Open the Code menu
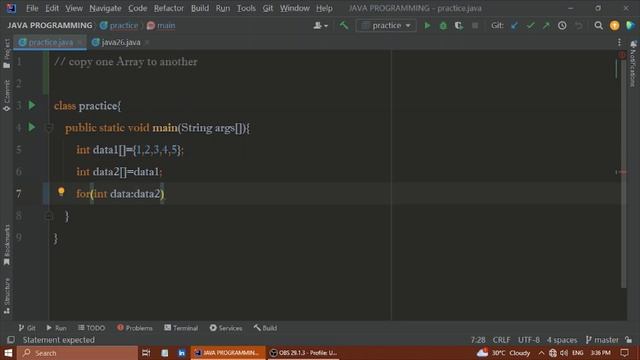Image resolution: width=640 pixels, height=360 pixels. tap(138, 8)
